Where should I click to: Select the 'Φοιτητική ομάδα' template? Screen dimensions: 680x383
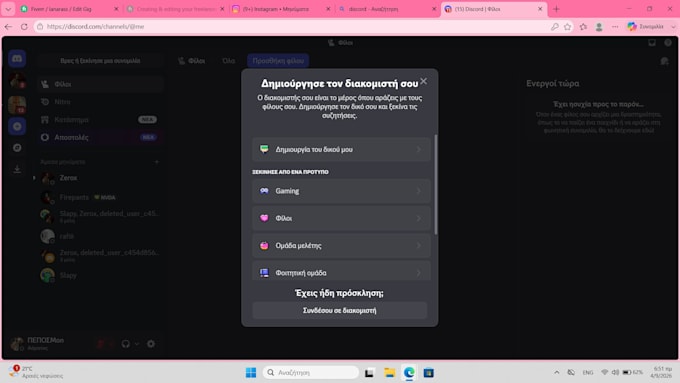tap(341, 272)
